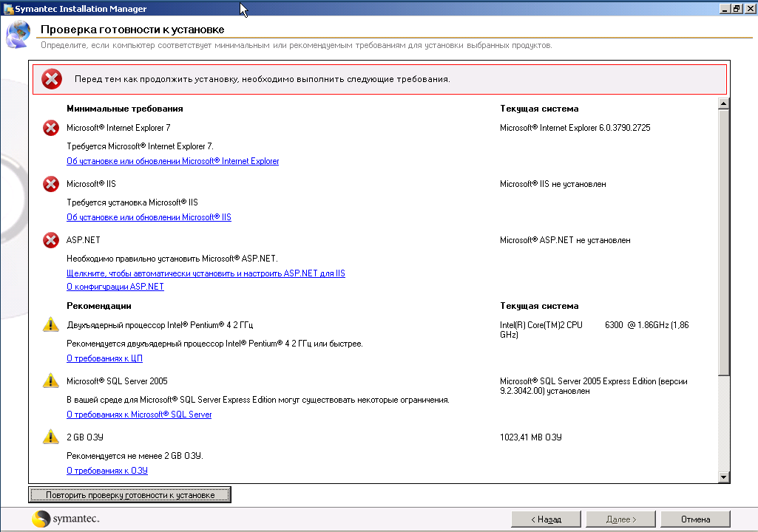Select the text 'Microsoft® IIS не установлен'
This screenshot has height=532, width=758.
point(553,184)
